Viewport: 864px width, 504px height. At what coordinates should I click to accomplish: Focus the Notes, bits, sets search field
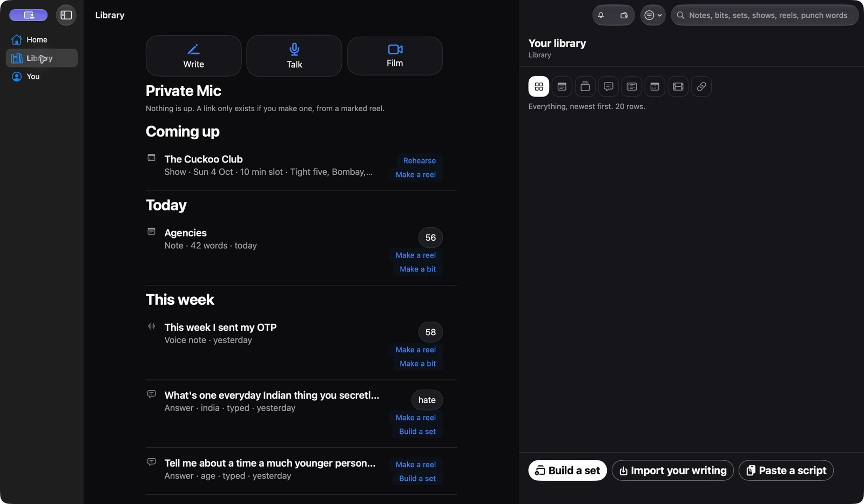point(765,15)
